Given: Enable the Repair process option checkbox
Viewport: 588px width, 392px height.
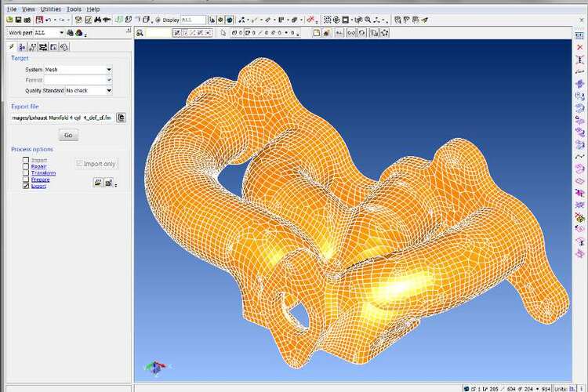Looking at the screenshot, I should pos(26,166).
